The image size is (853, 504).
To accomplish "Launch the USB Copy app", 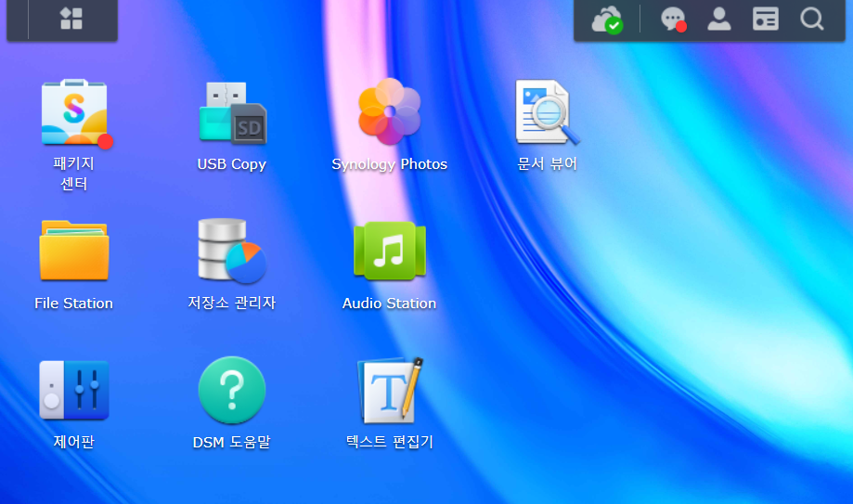I will [233, 112].
